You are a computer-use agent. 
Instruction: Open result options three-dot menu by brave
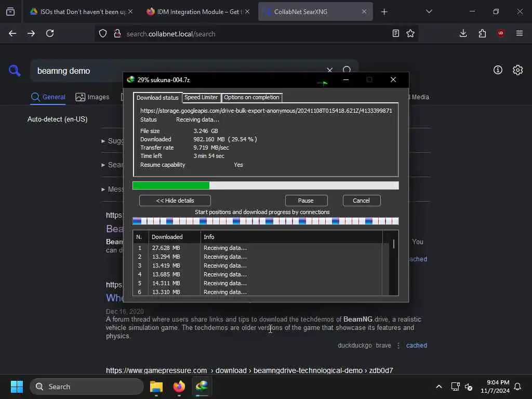[398, 345]
